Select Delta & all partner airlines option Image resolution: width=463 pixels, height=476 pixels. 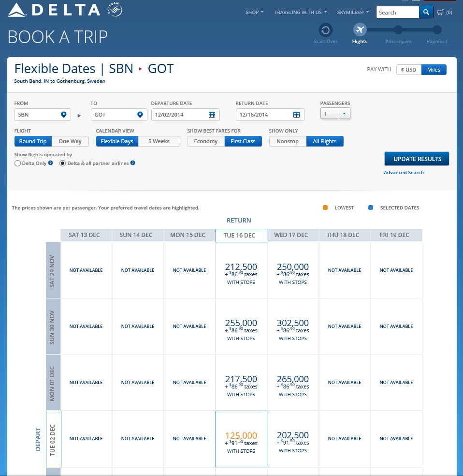coord(62,164)
